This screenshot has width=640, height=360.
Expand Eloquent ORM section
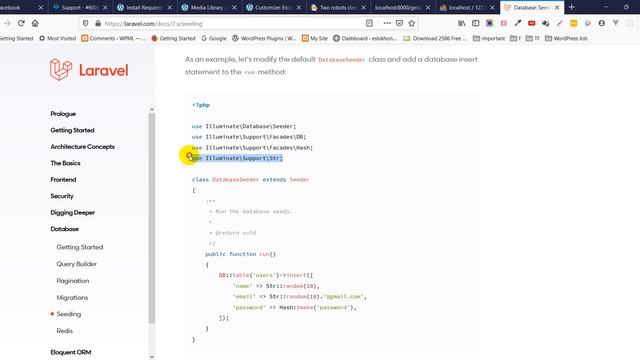[71, 352]
